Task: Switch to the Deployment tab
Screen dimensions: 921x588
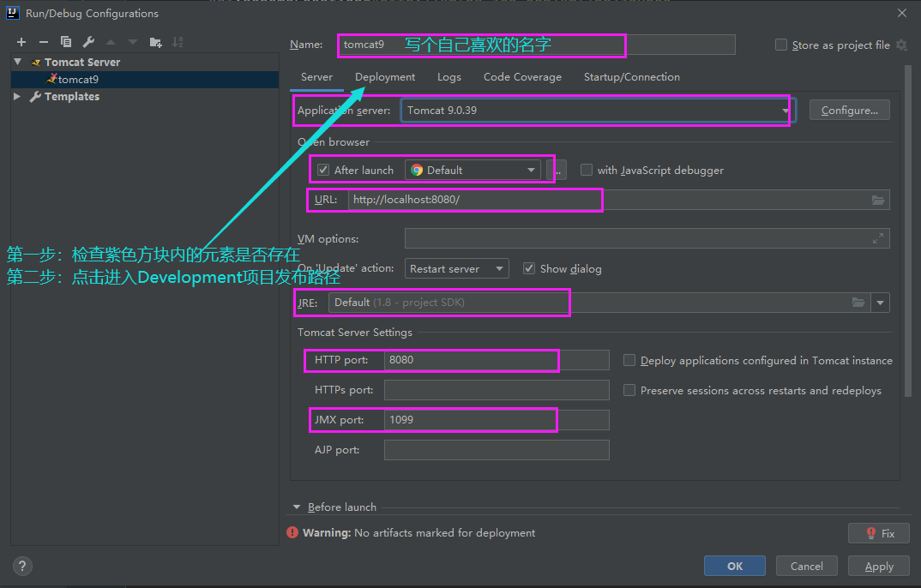Action: [385, 77]
